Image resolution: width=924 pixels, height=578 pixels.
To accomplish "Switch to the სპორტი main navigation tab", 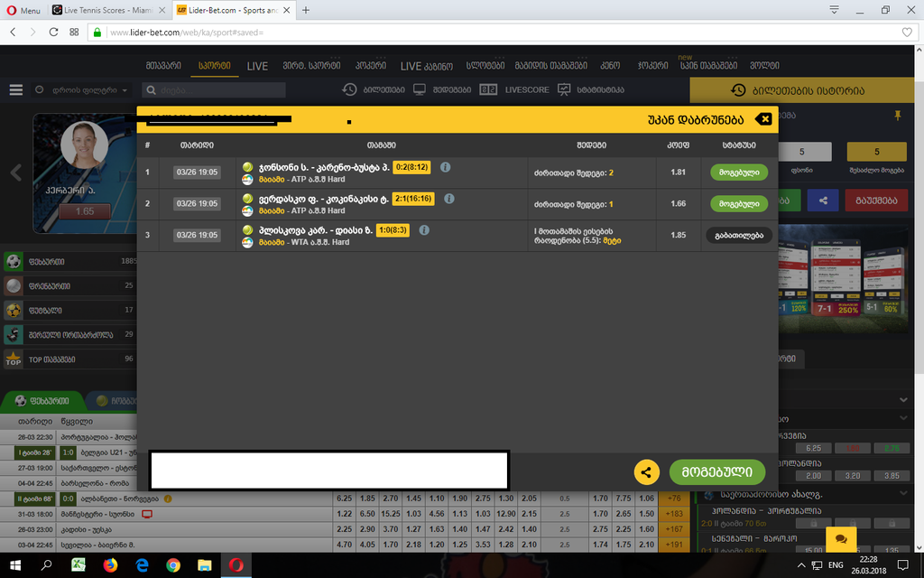I will click(x=215, y=65).
